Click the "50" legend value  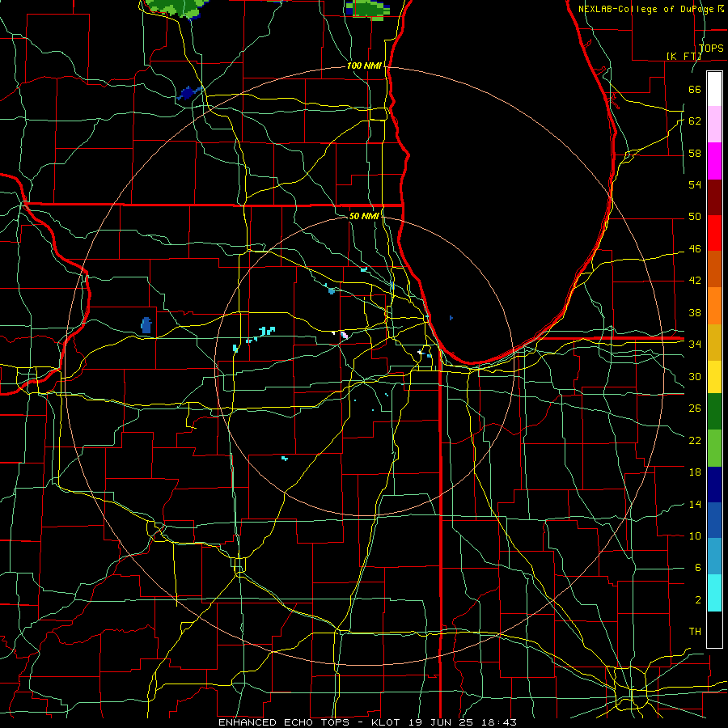695,217
